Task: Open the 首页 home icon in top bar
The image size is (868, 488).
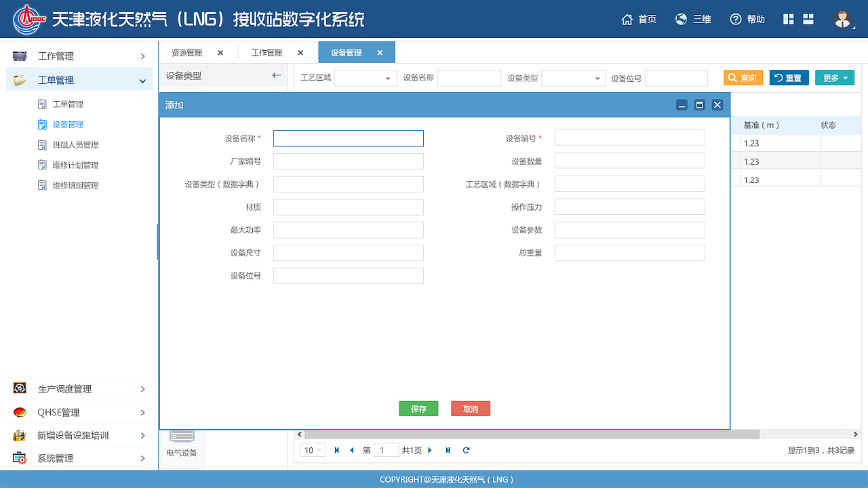Action: click(x=627, y=19)
